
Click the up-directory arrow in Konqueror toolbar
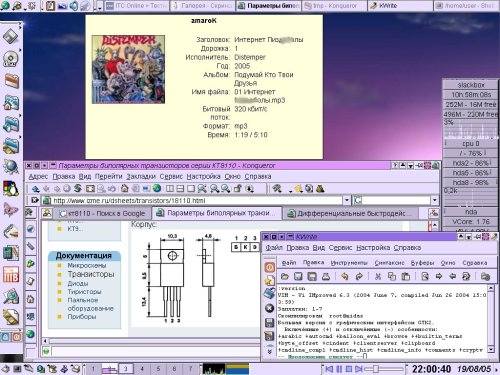(35, 189)
